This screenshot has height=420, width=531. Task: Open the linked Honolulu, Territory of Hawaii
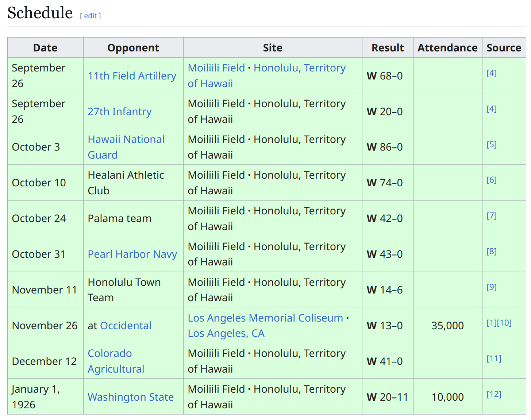(x=266, y=75)
